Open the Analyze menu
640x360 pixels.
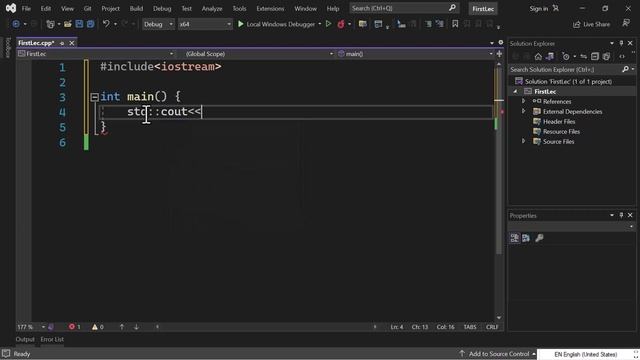[212, 8]
